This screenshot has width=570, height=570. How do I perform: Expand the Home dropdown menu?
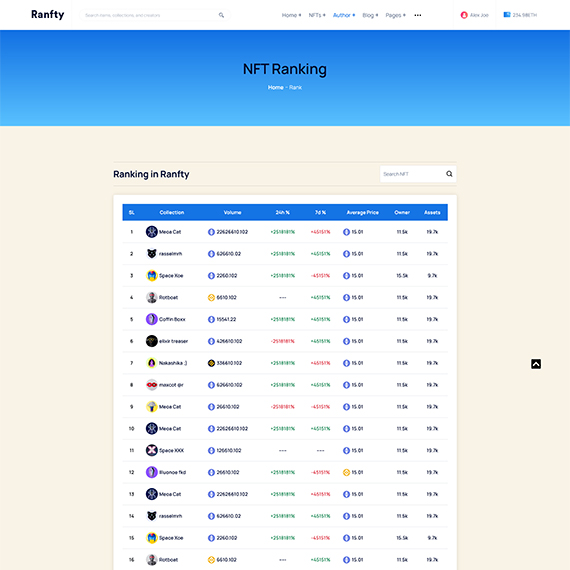pyautogui.click(x=292, y=15)
